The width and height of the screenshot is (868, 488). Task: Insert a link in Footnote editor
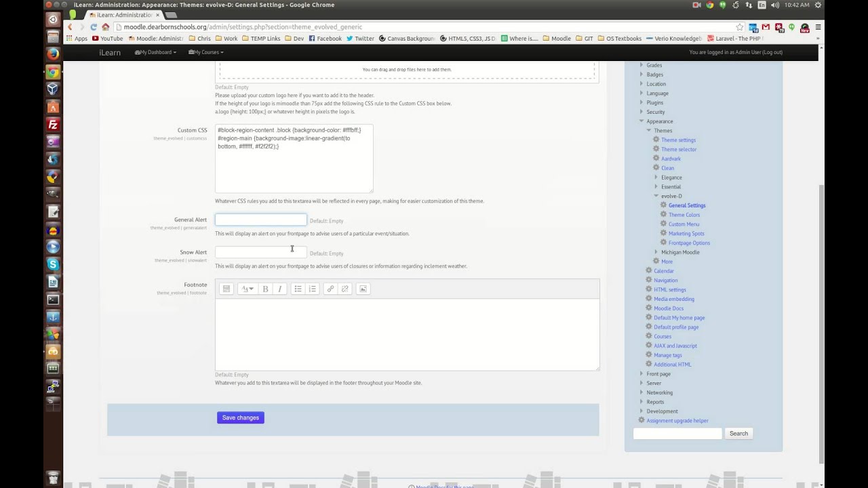tap(330, 289)
